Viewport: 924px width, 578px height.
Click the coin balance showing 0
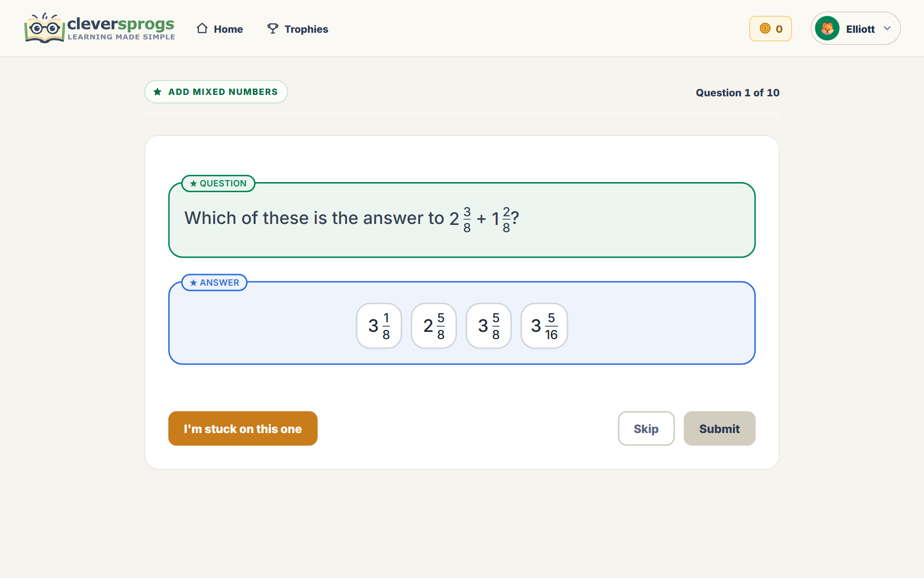pos(770,28)
